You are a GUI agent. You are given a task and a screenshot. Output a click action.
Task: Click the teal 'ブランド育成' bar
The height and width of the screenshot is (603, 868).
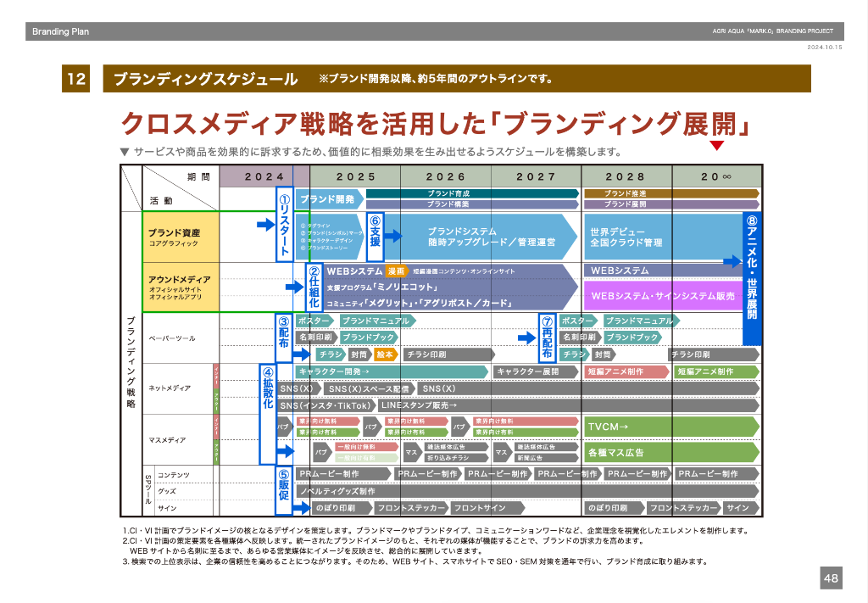tap(472, 193)
